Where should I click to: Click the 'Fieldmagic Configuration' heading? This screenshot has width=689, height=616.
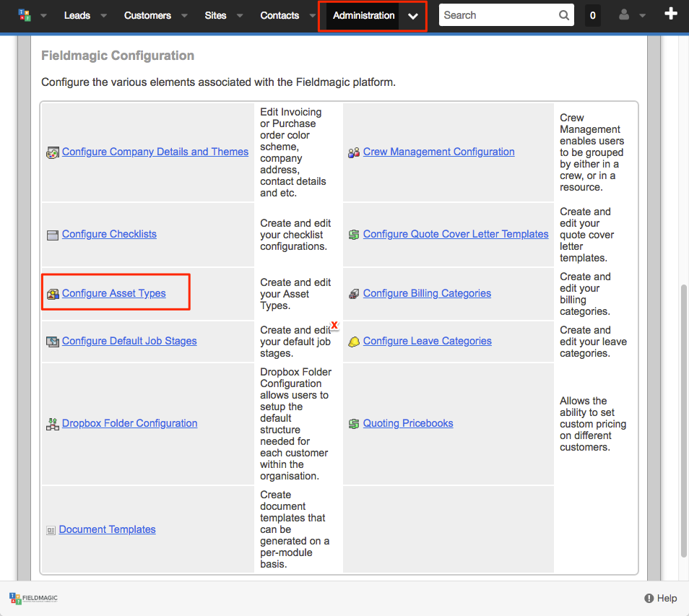118,56
